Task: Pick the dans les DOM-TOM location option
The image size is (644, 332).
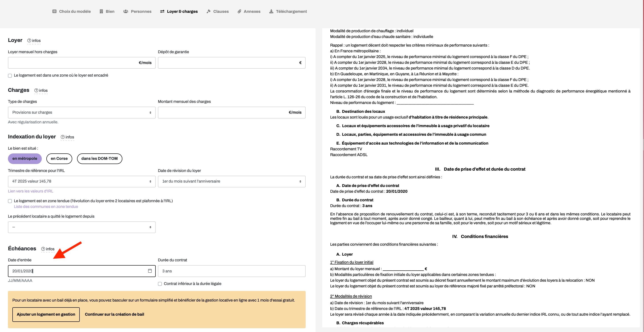Action: (x=100, y=158)
